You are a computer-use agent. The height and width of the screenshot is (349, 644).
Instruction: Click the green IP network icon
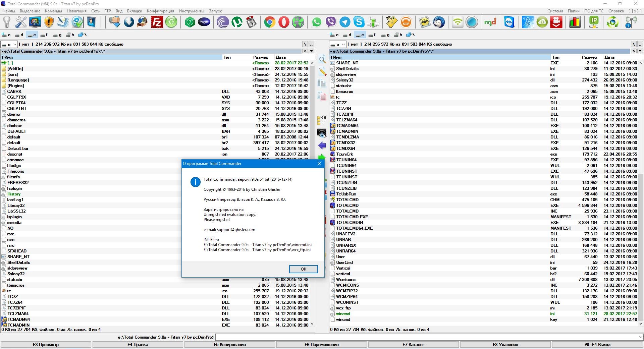[594, 22]
